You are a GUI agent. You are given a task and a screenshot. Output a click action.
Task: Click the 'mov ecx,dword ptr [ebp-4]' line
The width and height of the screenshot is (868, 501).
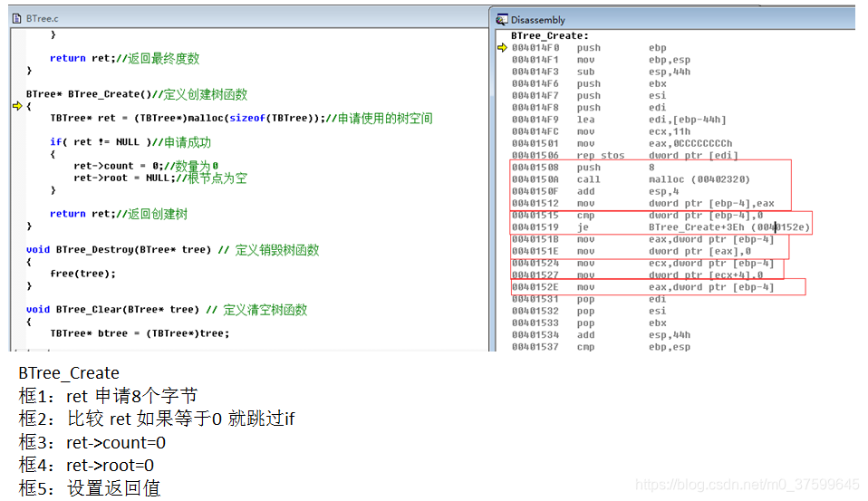point(642,264)
